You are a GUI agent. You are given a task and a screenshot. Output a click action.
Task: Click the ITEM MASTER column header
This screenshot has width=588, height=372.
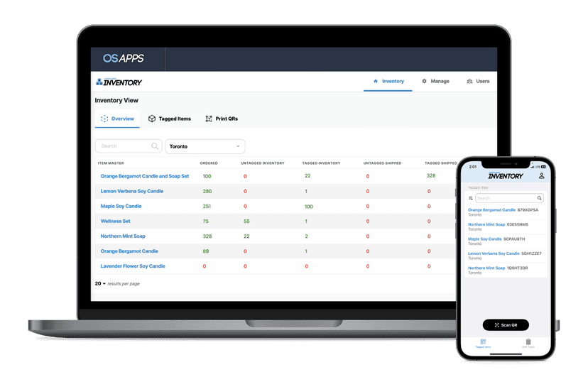[111, 163]
